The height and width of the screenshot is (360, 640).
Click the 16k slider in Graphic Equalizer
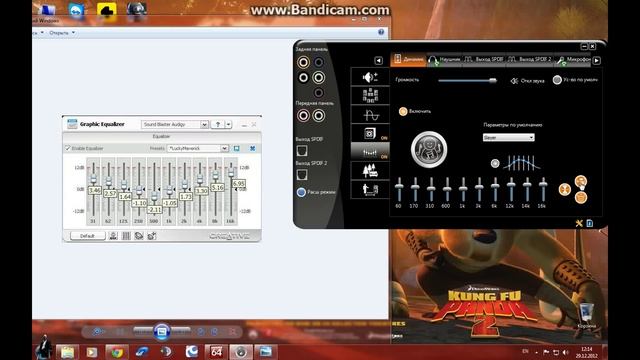point(231,173)
